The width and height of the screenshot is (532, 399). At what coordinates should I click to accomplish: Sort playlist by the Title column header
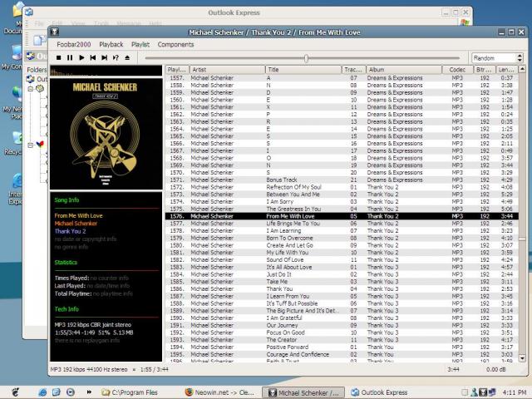[x=303, y=70]
